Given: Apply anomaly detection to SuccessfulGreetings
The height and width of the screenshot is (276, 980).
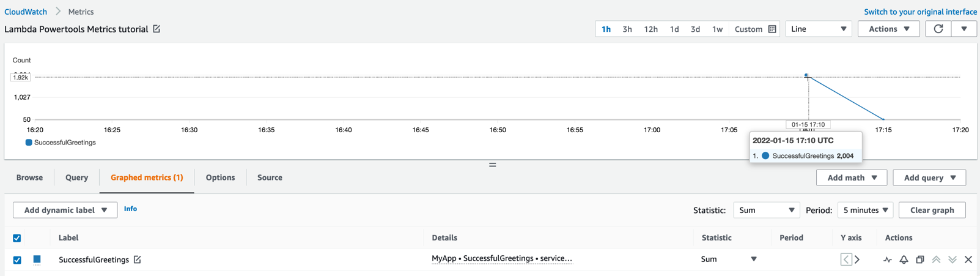Looking at the screenshot, I should point(887,259).
